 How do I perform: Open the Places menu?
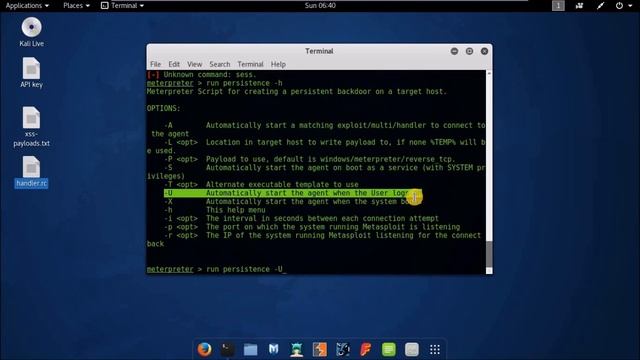(x=76, y=6)
